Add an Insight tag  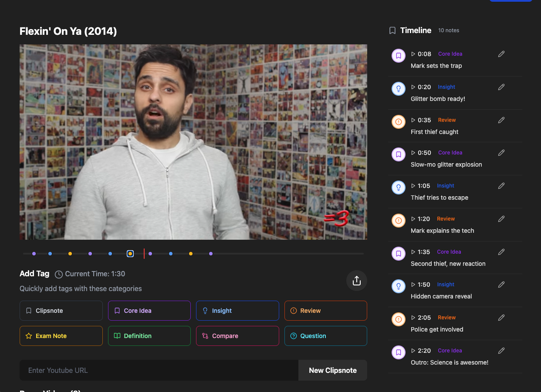click(237, 311)
